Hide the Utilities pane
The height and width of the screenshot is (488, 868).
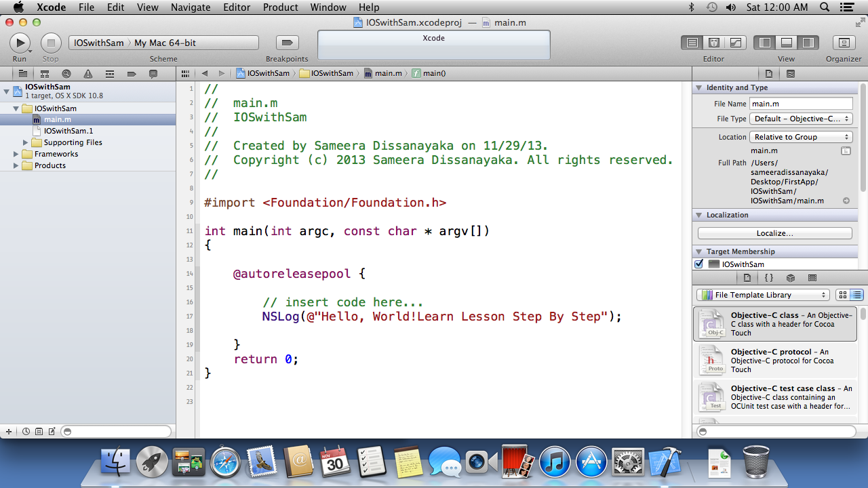808,43
